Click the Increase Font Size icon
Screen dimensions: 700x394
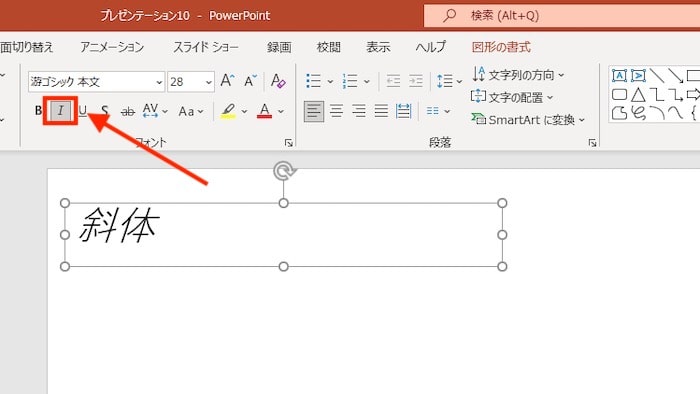pos(227,81)
